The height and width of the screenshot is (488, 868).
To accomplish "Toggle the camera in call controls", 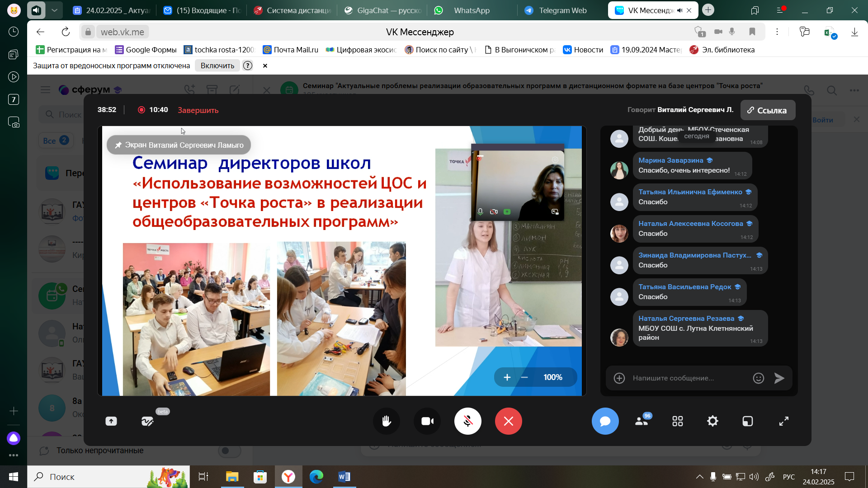I will coord(427,421).
